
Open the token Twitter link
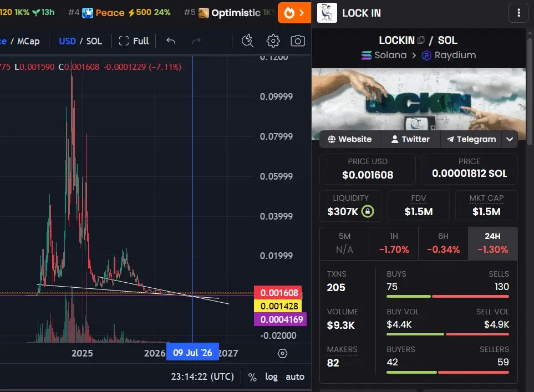[410, 139]
